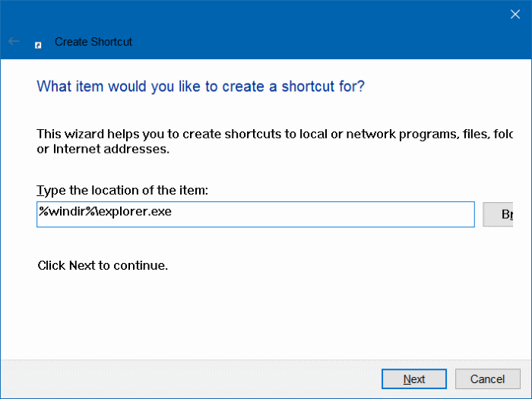The height and width of the screenshot is (399, 532).
Task: Click the "This wizard helps you" description text
Action: 274,141
